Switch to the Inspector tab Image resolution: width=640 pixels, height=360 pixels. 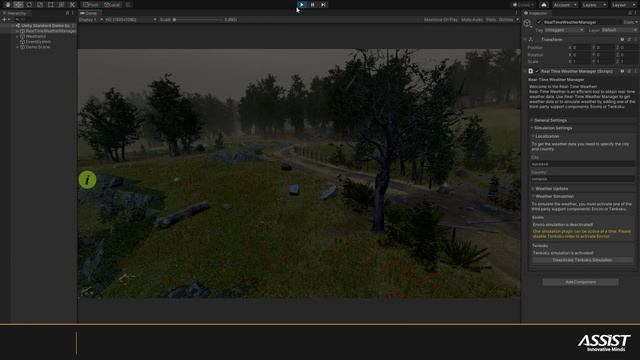click(x=536, y=13)
